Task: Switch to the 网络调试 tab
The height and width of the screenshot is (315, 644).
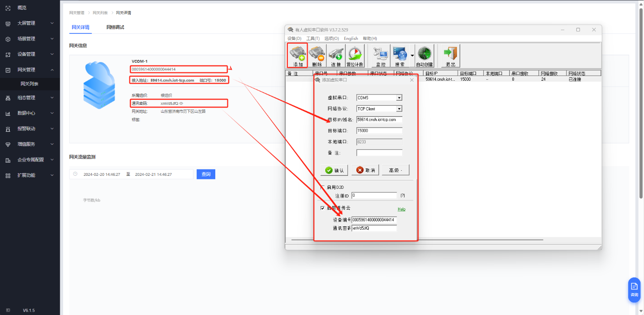Action: pos(115,27)
